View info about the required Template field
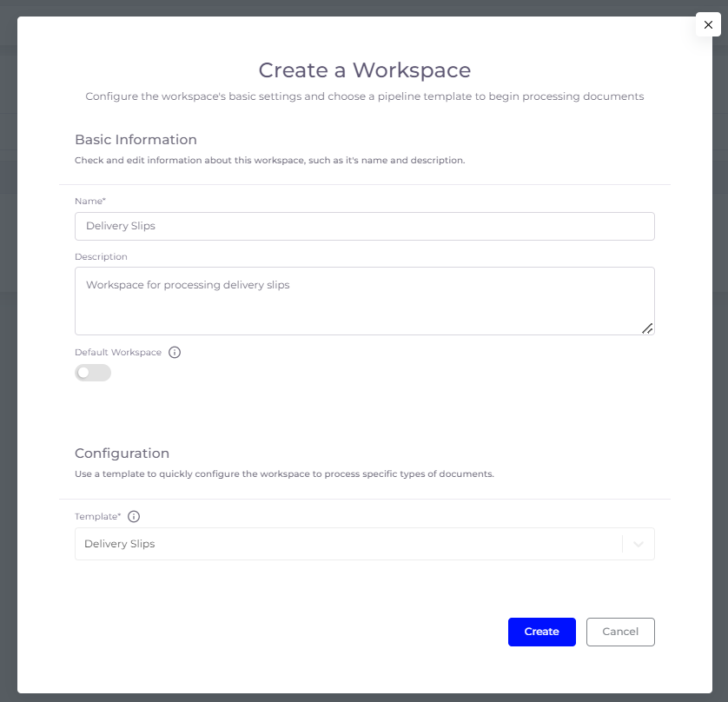Image resolution: width=728 pixels, height=702 pixels. (x=133, y=516)
